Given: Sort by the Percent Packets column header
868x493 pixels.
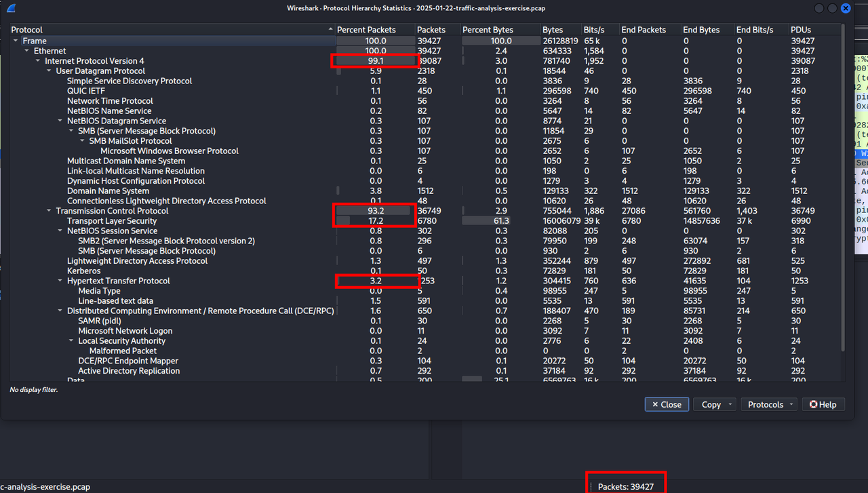Looking at the screenshot, I should click(x=375, y=30).
